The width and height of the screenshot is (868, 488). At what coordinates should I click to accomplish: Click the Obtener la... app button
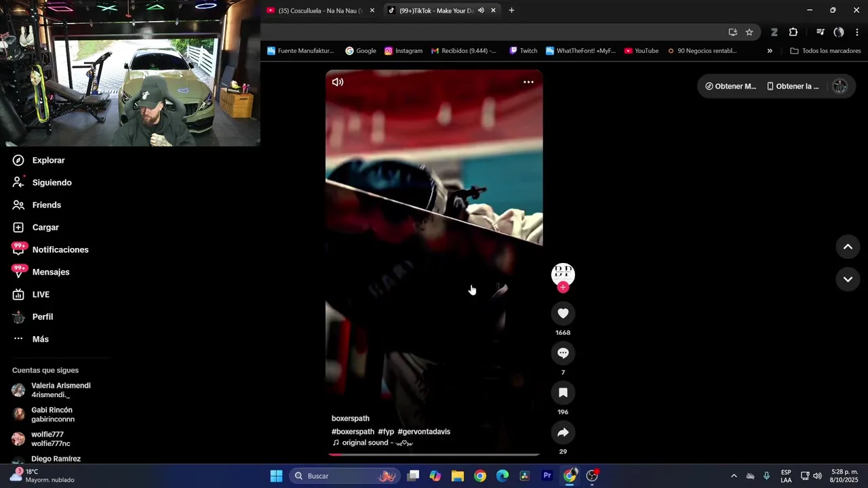793,87
